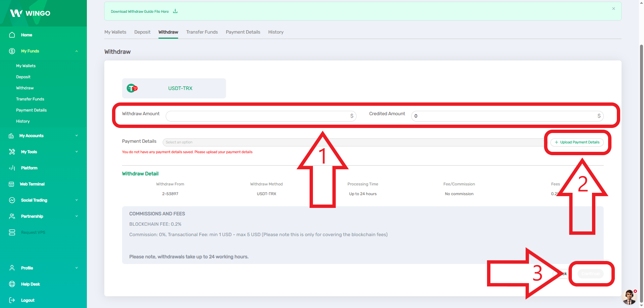Click the Logout sidebar label
This screenshot has height=308, width=644.
[x=28, y=300]
